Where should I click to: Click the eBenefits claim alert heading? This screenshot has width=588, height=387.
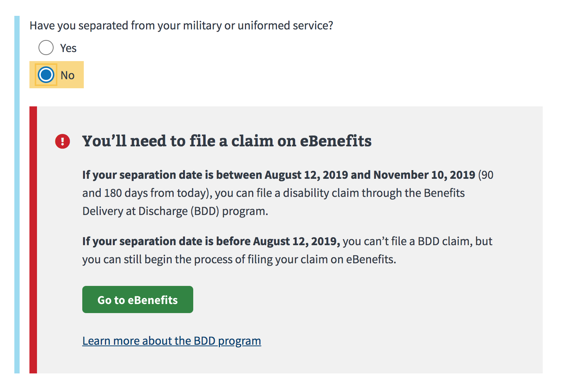tap(227, 141)
